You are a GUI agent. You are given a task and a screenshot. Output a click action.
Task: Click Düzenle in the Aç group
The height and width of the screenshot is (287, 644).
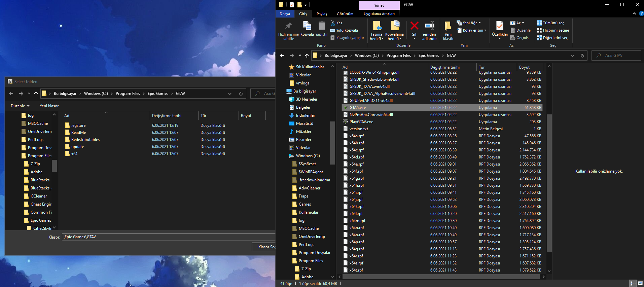pyautogui.click(x=520, y=30)
